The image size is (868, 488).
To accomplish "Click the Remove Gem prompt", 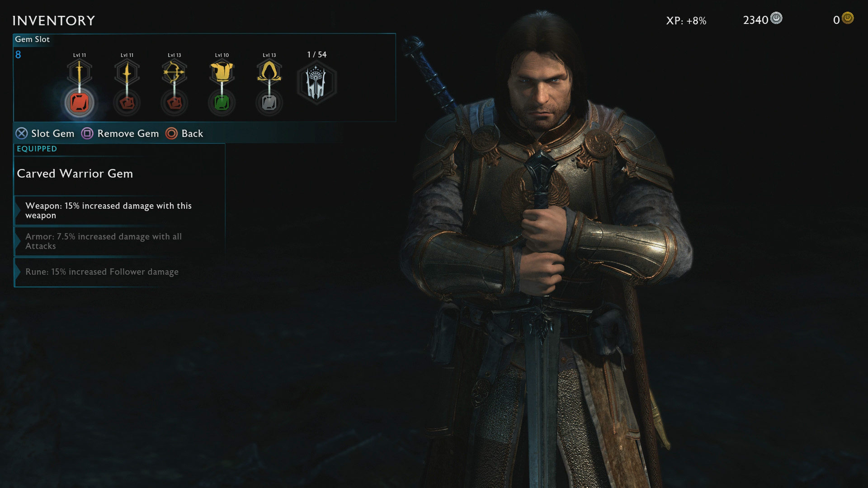I will [120, 133].
